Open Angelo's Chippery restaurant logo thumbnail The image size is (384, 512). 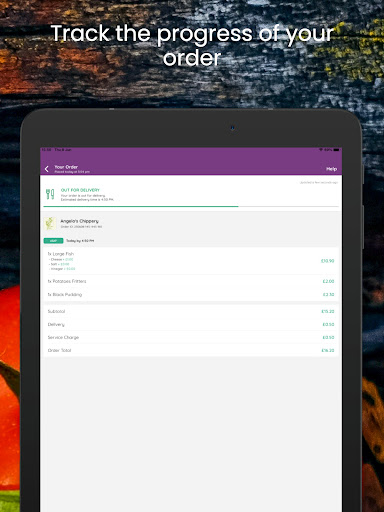[50, 223]
